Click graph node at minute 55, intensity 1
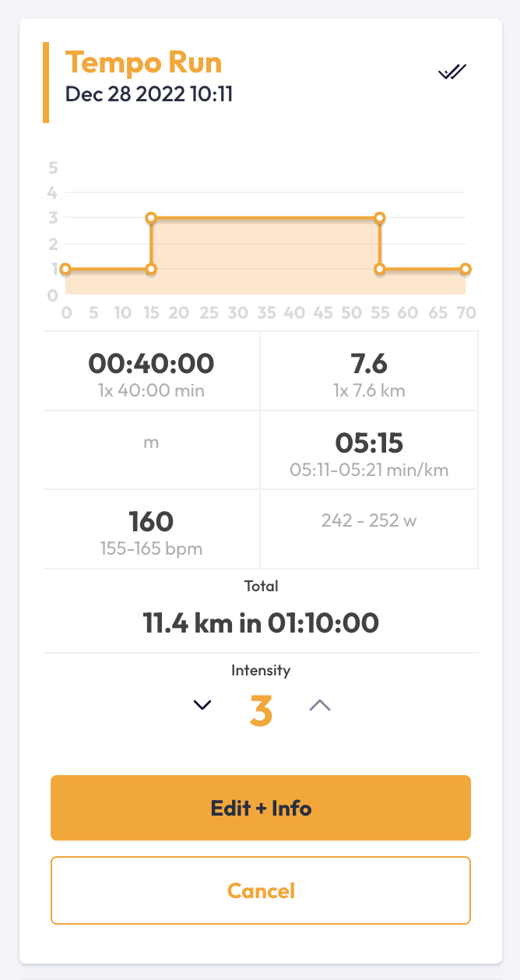This screenshot has height=980, width=520. coord(380,270)
